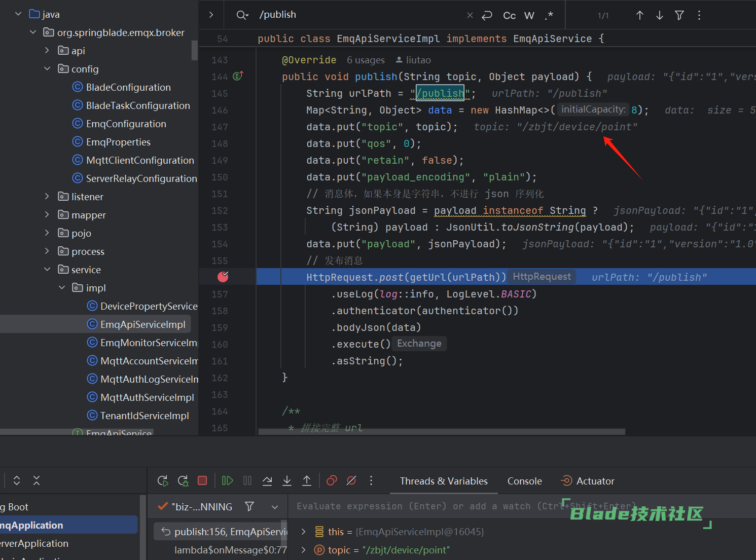
Task: Switch to the Actuator tab
Action: point(588,481)
